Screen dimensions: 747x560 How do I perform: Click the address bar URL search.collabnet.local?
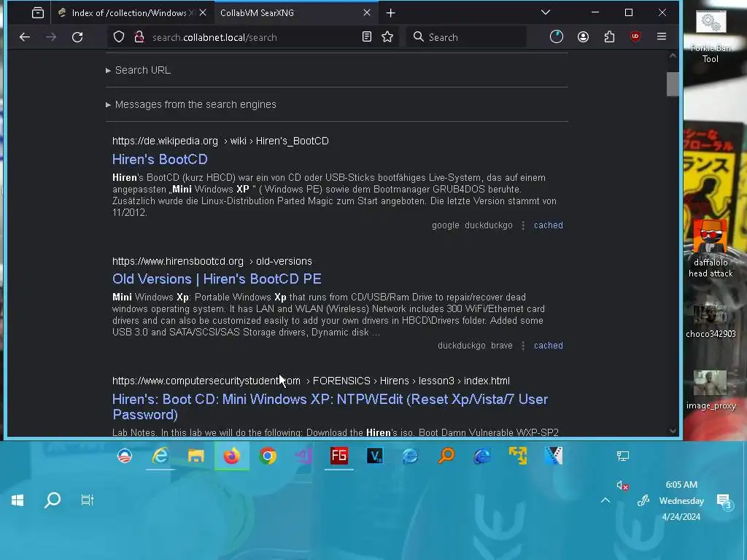pos(214,37)
